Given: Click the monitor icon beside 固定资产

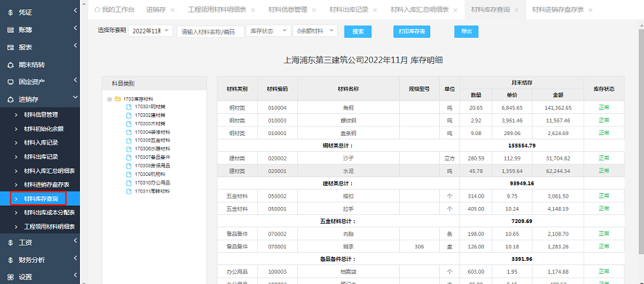Looking at the screenshot, I should click(11, 82).
